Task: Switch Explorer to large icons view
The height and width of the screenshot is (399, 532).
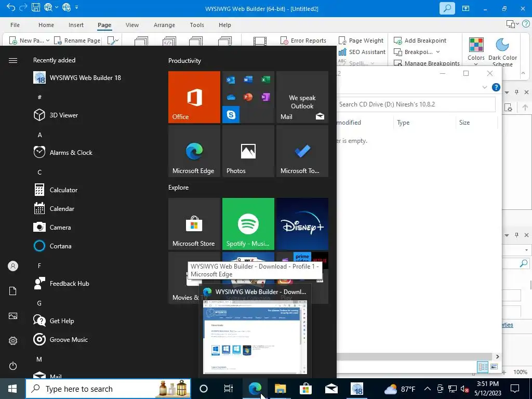Action: tap(494, 367)
